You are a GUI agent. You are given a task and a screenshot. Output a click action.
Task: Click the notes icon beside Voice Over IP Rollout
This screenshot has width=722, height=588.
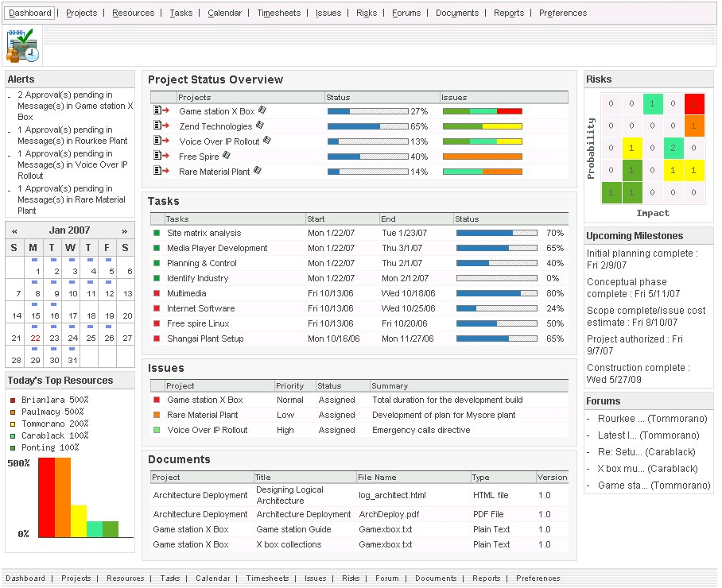pos(267,141)
